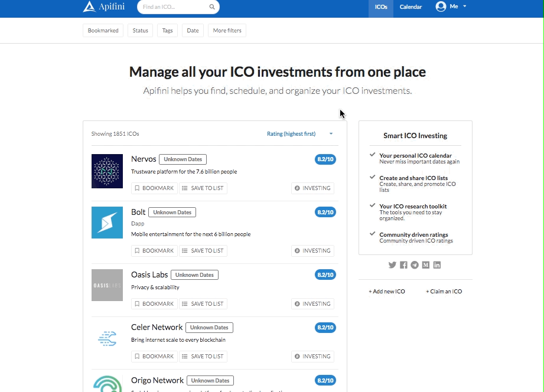Open the Celer Network logo thumbnail
The width and height of the screenshot is (544, 392).
tap(107, 339)
